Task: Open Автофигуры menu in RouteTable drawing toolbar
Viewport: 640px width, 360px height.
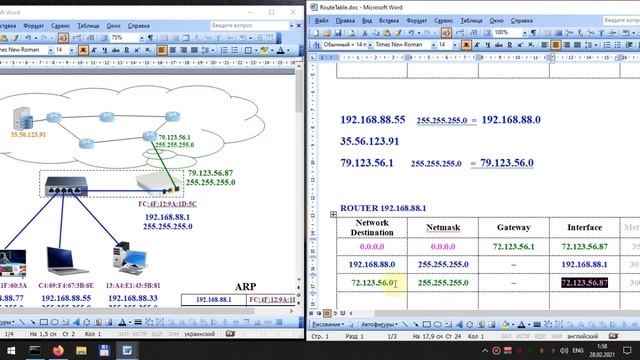Action: (x=379, y=324)
